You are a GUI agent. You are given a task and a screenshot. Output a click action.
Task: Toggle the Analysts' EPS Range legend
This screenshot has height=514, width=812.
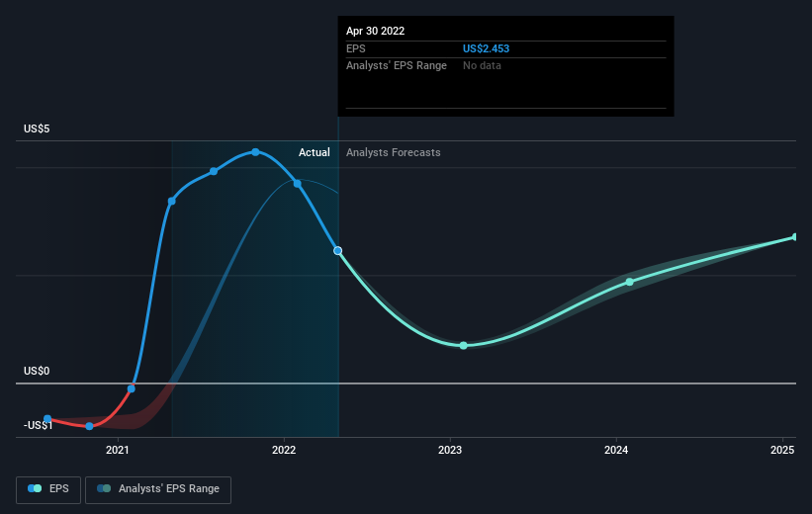pos(158,488)
